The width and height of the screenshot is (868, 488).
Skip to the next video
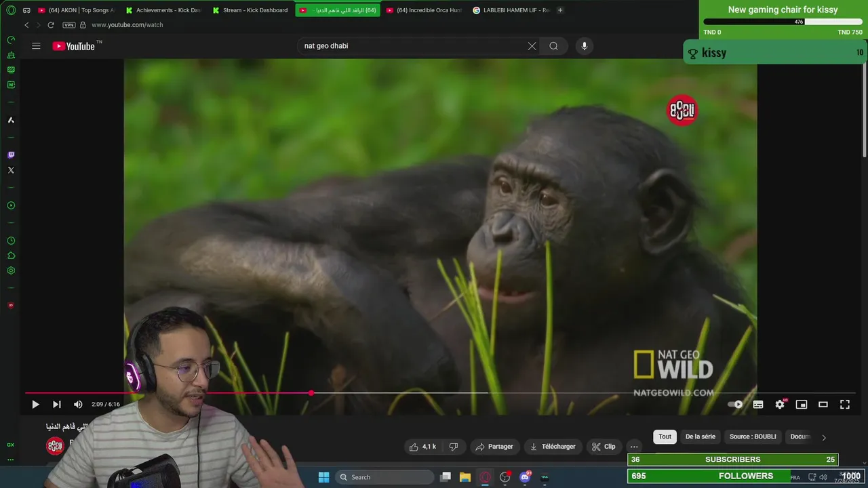tap(57, 405)
